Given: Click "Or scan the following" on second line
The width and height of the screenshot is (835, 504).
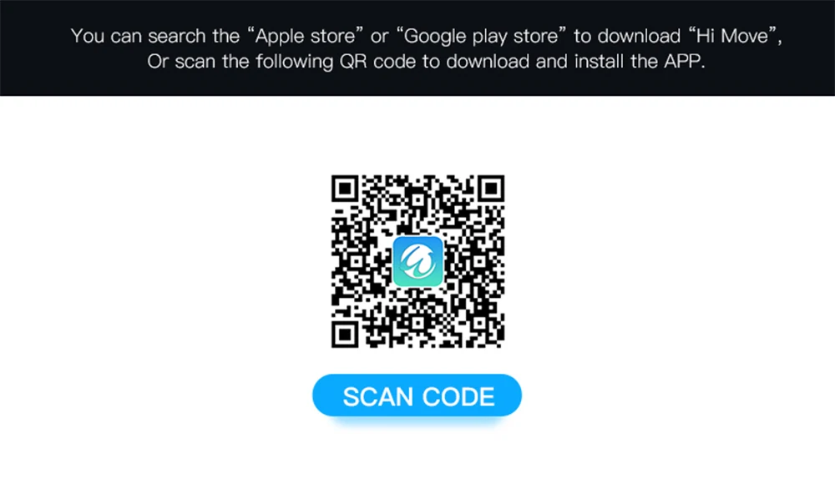Looking at the screenshot, I should point(240,62).
